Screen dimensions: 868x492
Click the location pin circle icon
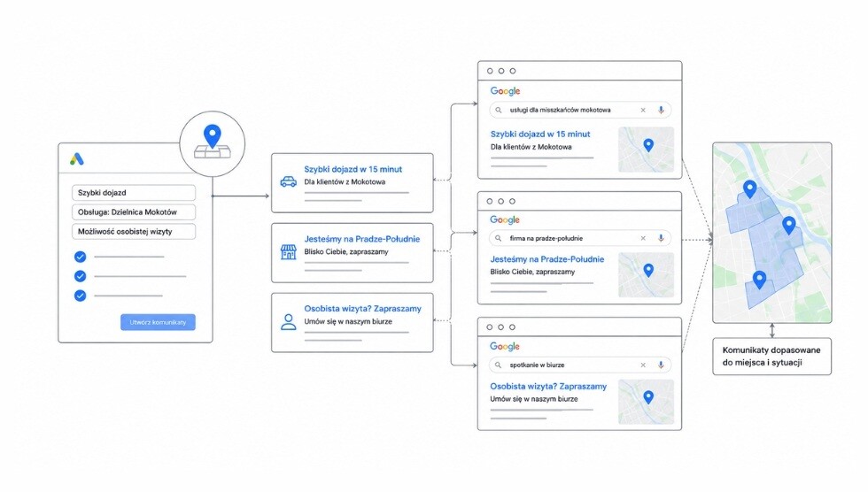tap(212, 143)
